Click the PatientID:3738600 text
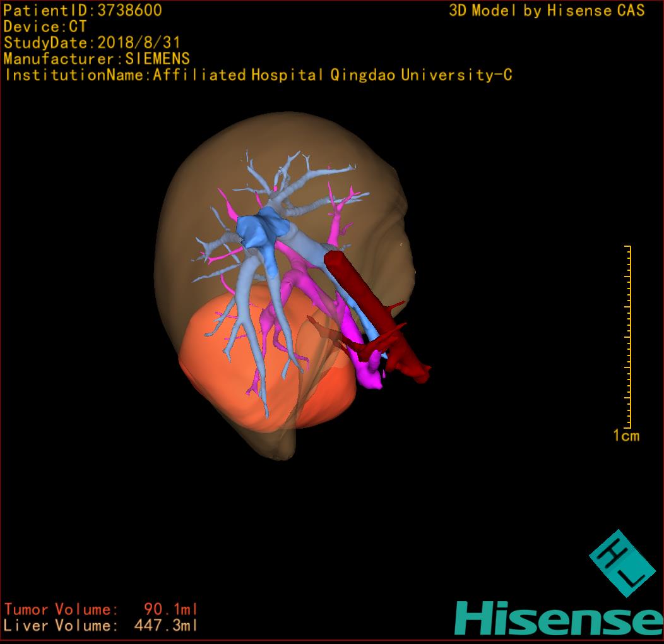 83,11
